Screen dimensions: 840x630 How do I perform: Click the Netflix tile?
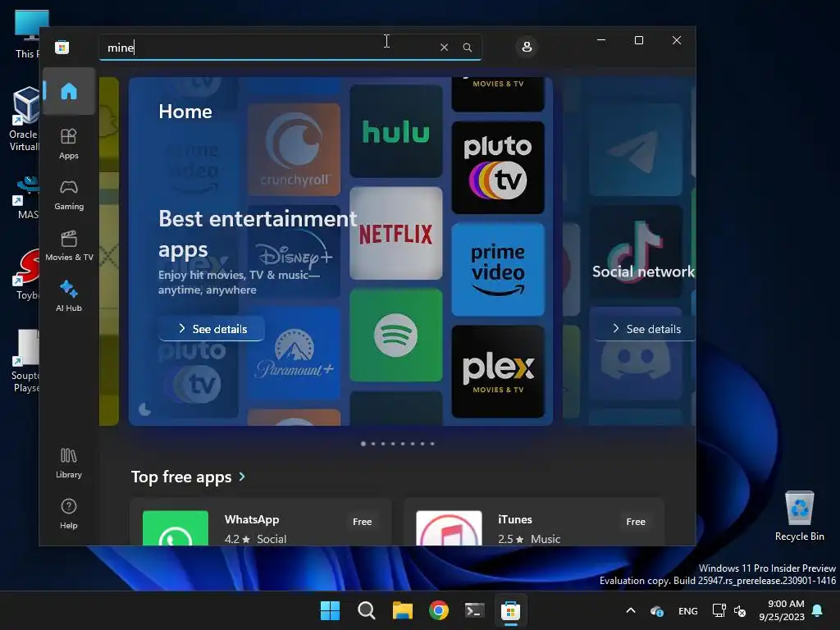[x=396, y=234]
